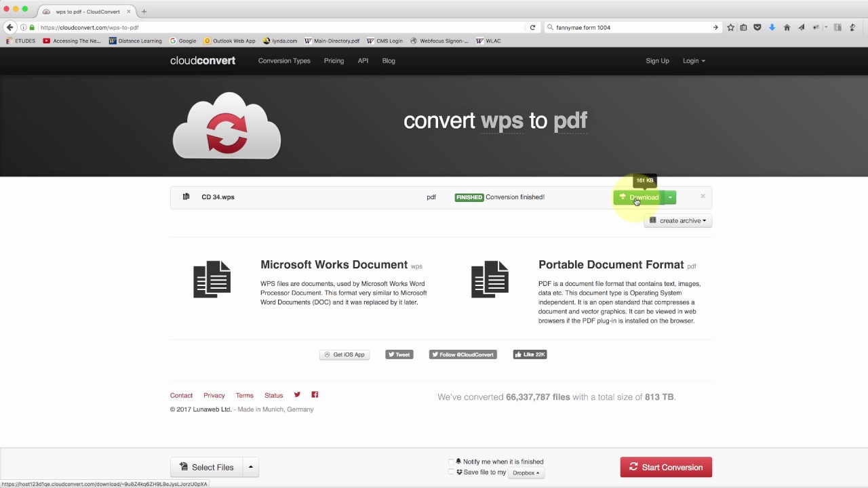Open CloudConvert Facebook footer icon
Screen dimensions: 868x488
315,394
